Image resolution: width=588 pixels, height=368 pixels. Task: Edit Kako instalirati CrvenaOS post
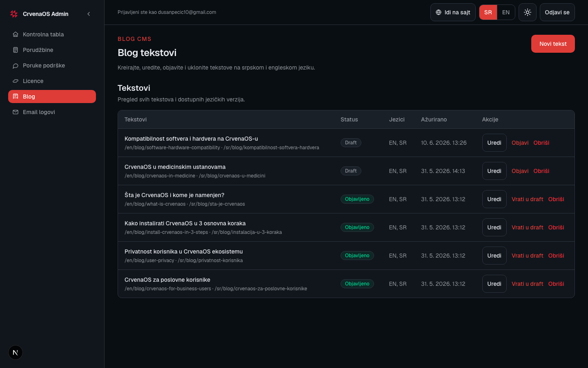(x=494, y=227)
